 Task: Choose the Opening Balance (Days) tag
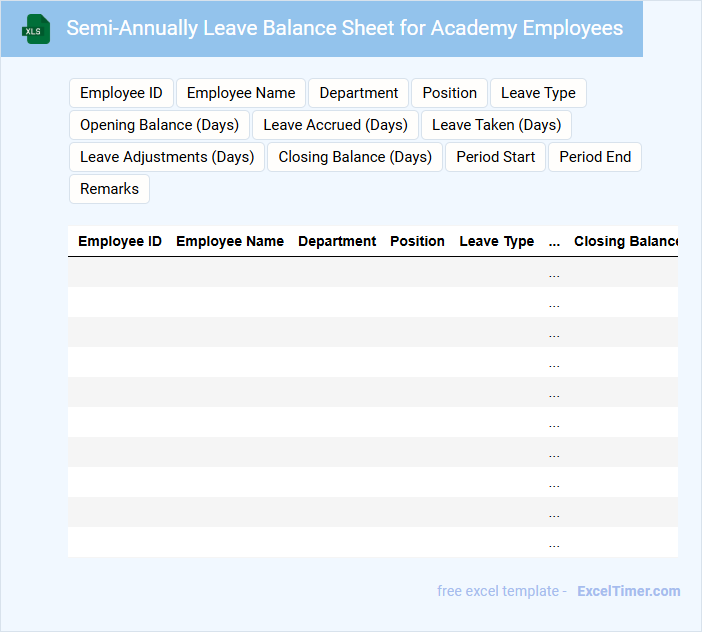159,125
